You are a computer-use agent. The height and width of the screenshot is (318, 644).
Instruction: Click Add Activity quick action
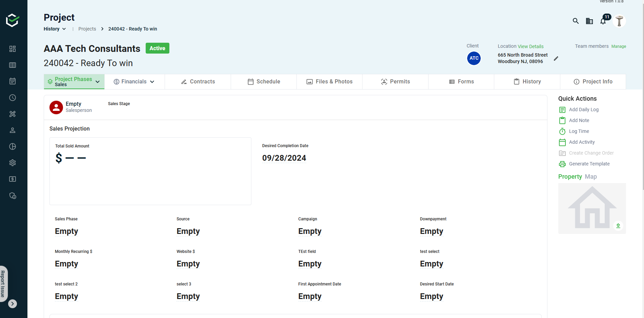tap(577, 142)
